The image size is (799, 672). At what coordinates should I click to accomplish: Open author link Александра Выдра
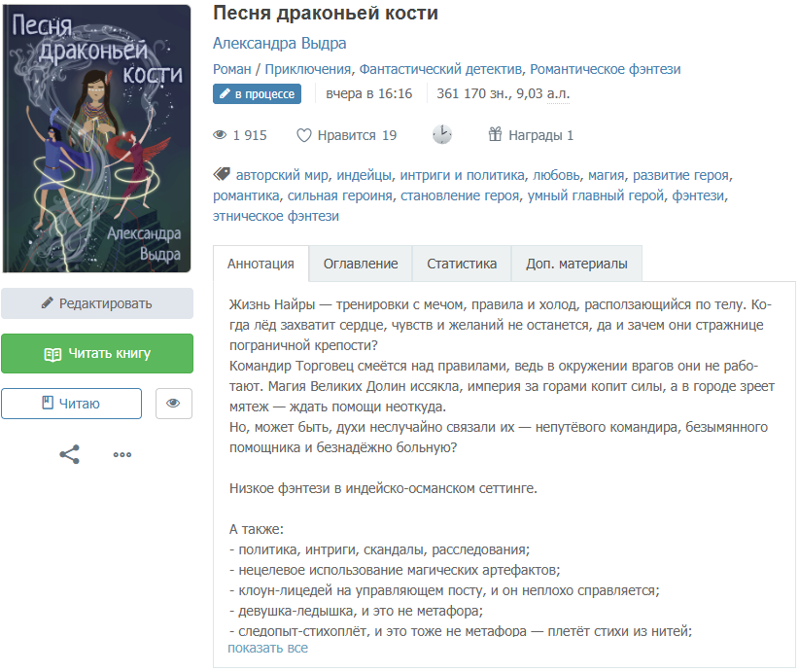click(279, 44)
